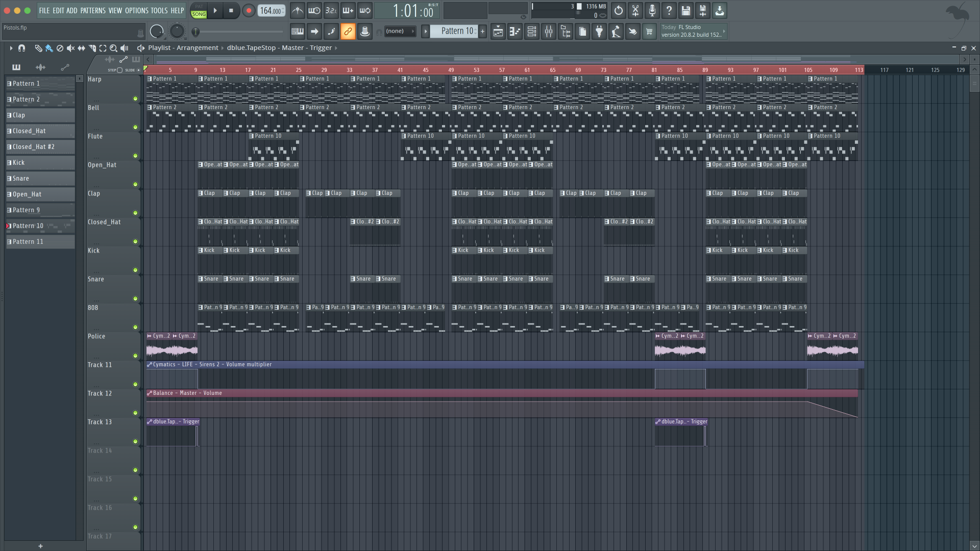Image resolution: width=980 pixels, height=551 pixels.
Task: Click the microphone one-click recording icon
Action: click(652, 11)
